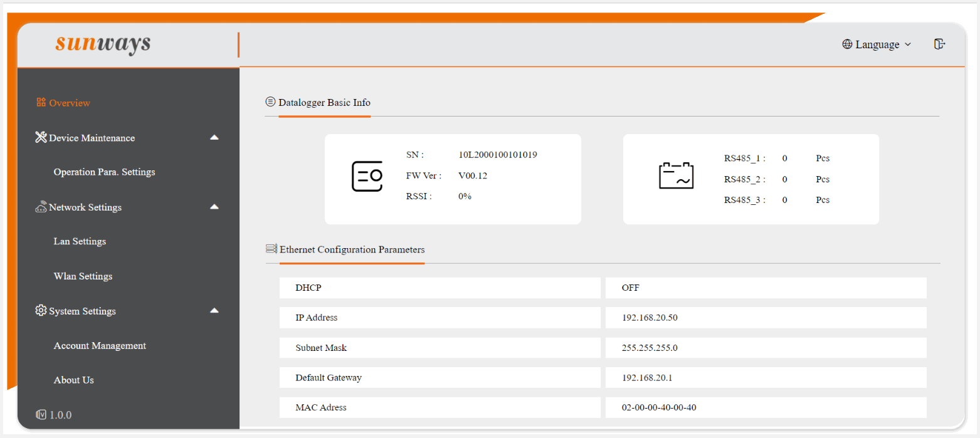This screenshot has height=438, width=980.
Task: Open the Language dropdown
Action: point(877,44)
